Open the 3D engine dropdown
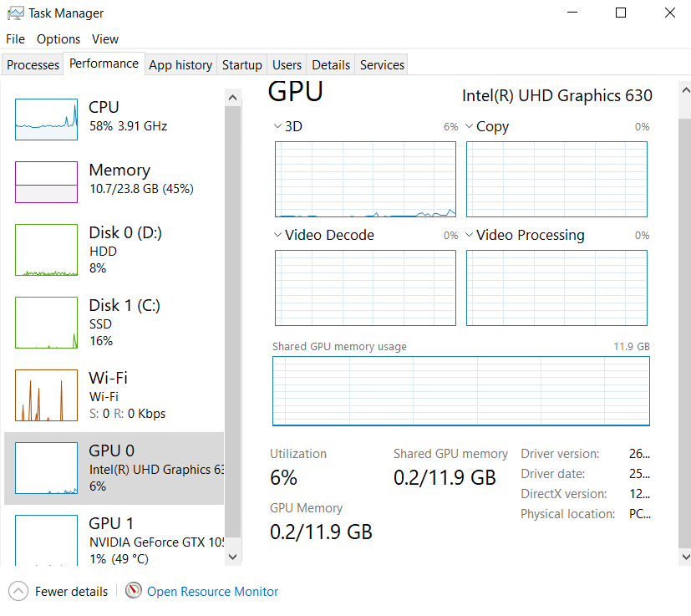This screenshot has height=616, width=691. pos(278,127)
